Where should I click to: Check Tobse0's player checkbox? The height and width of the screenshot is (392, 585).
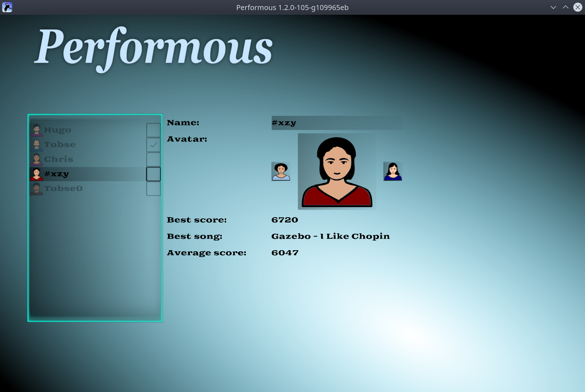pos(154,188)
